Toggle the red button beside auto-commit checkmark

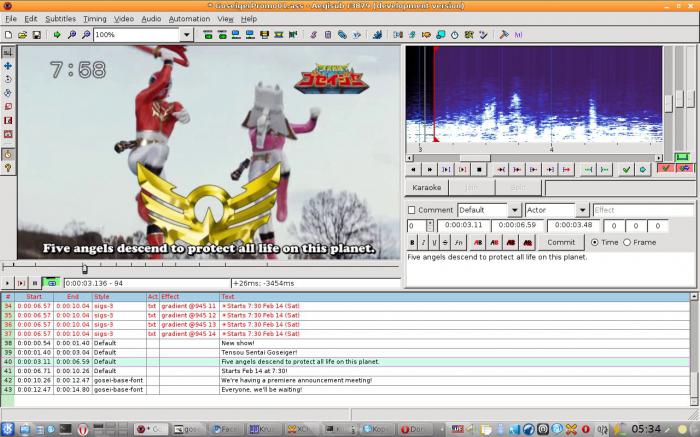pos(685,168)
